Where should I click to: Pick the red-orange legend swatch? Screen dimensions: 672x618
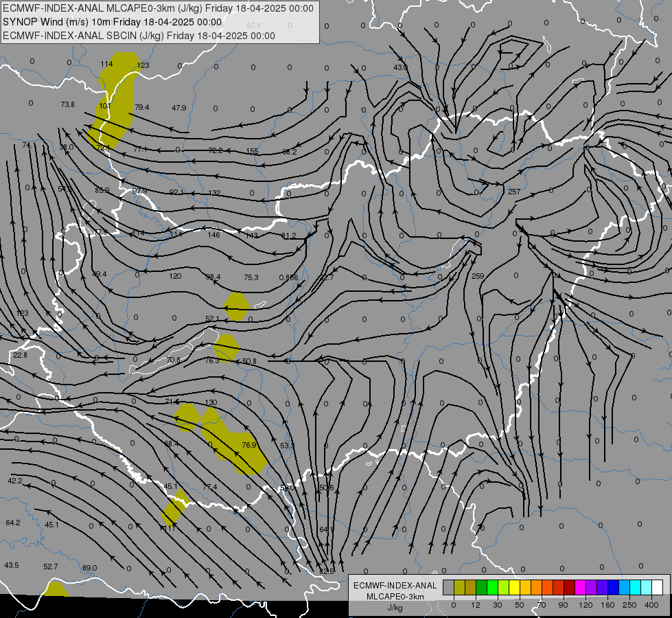547,588
